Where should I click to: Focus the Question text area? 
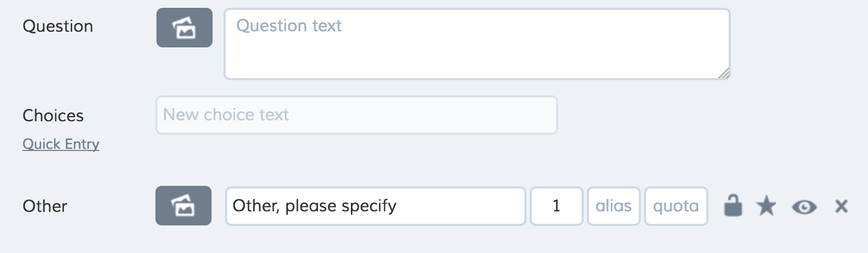click(477, 44)
